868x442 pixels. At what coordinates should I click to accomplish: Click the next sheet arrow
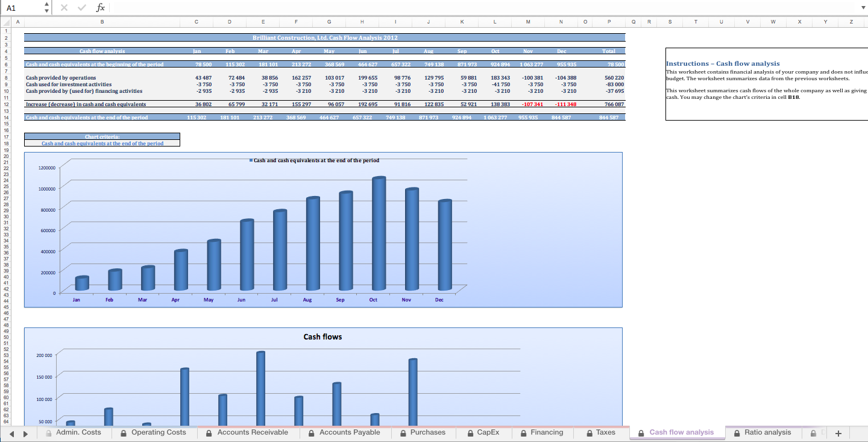(x=26, y=433)
